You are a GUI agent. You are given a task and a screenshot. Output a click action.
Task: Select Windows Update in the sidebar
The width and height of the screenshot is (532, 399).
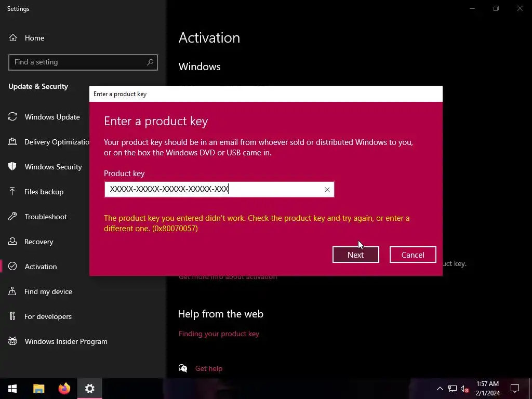[52, 117]
